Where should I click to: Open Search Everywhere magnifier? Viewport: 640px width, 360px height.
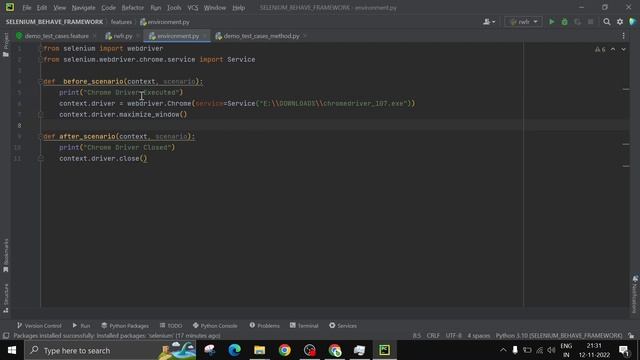tap(607, 22)
